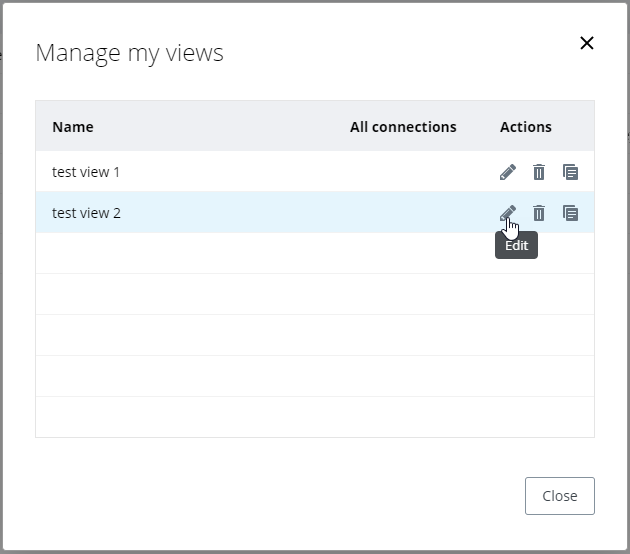Click the Close button at the bottom
Viewport: 630px width, 554px height.
tap(559, 496)
